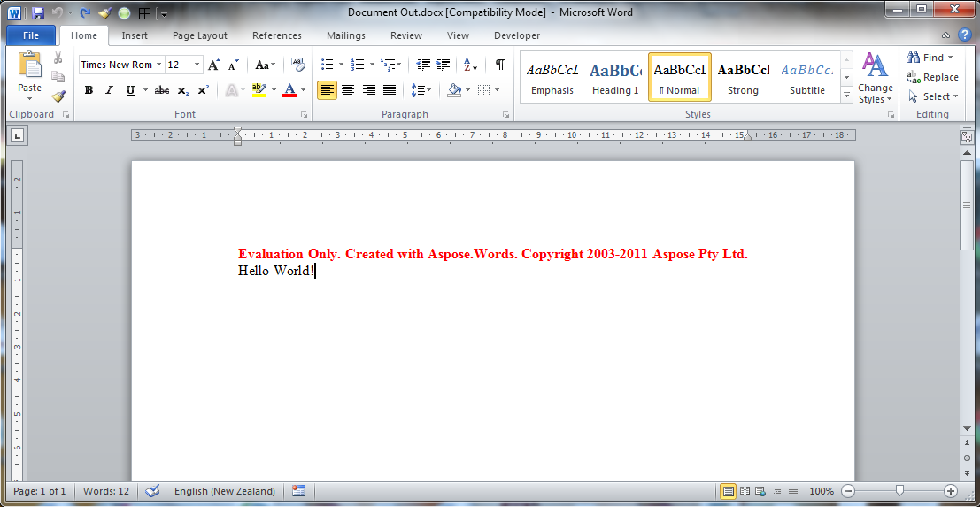Click the 100% zoom level
The height and width of the screenshot is (507, 980).
point(822,491)
